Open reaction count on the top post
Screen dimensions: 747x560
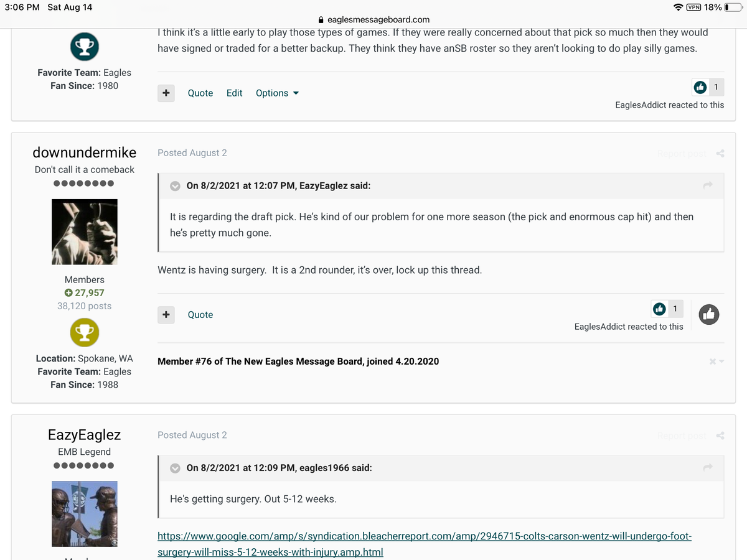(708, 87)
